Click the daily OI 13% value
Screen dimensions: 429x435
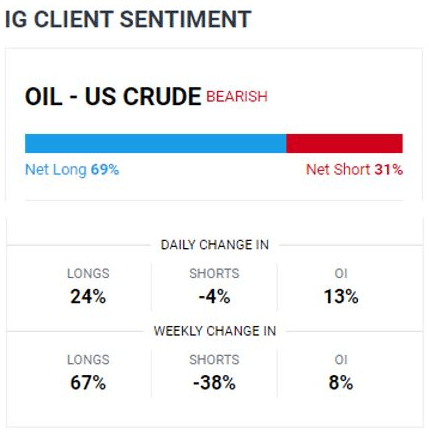341,296
